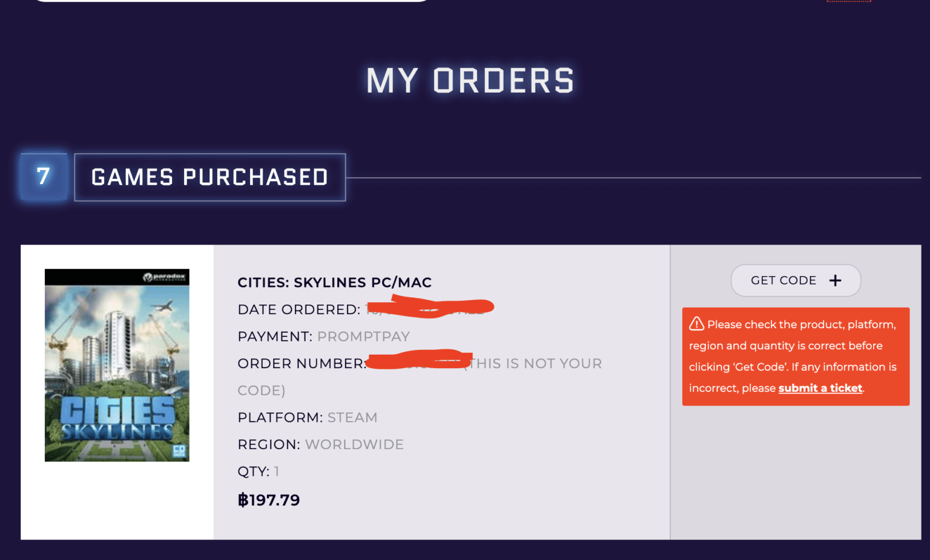Open the submit a ticket link
Screen dimensions: 930x560
[820, 388]
